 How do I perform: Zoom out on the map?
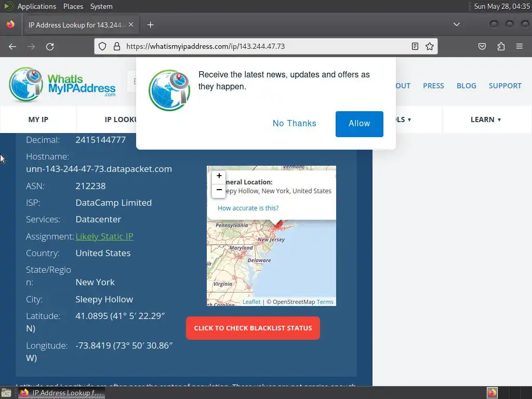coord(219,190)
